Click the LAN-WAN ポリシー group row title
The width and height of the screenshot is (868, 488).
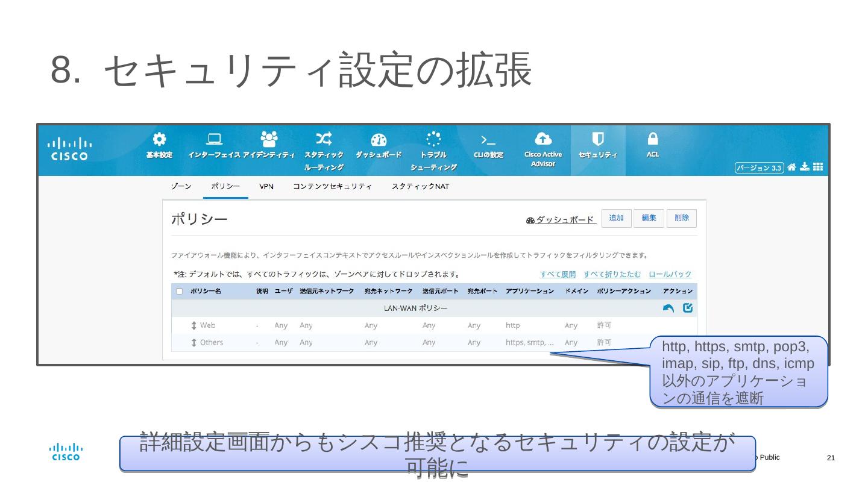416,308
